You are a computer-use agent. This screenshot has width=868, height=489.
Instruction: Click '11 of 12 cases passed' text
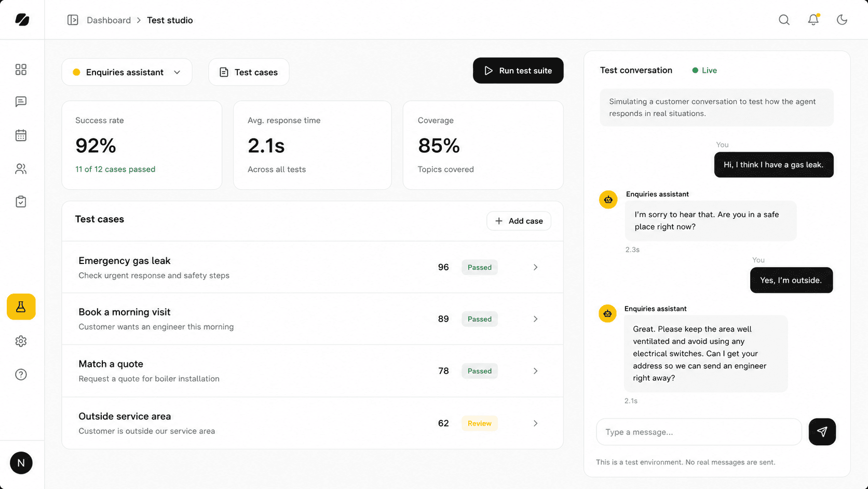[115, 169]
